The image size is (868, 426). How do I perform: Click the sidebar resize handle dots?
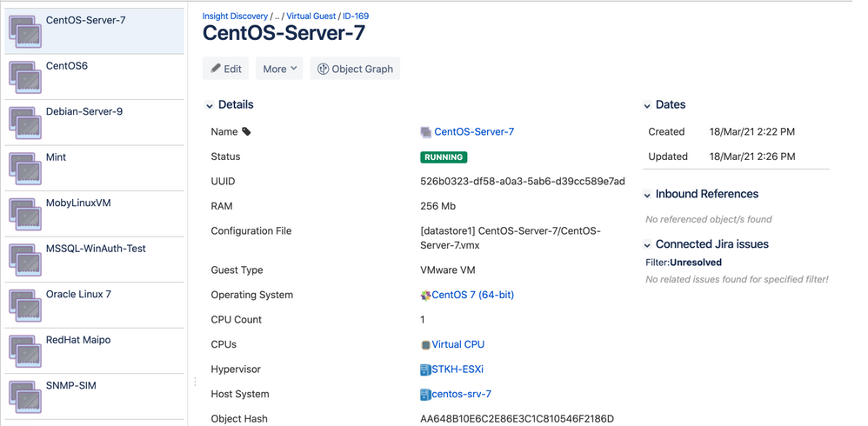195,382
